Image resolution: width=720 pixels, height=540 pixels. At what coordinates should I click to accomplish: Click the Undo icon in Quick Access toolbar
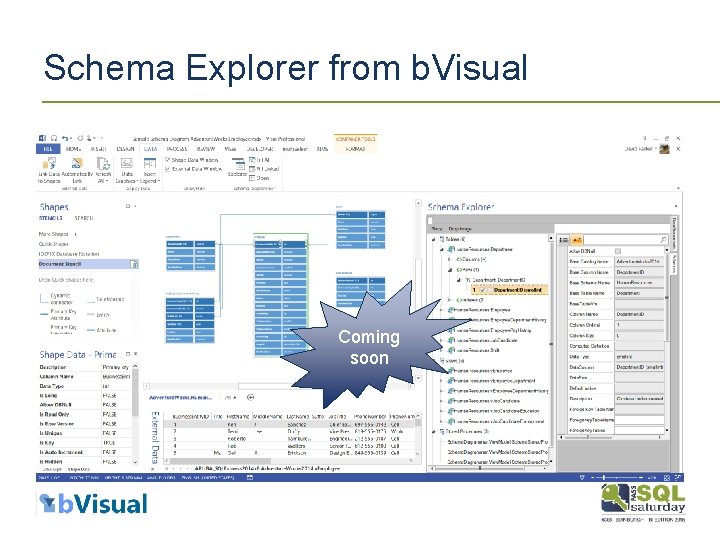click(x=65, y=138)
